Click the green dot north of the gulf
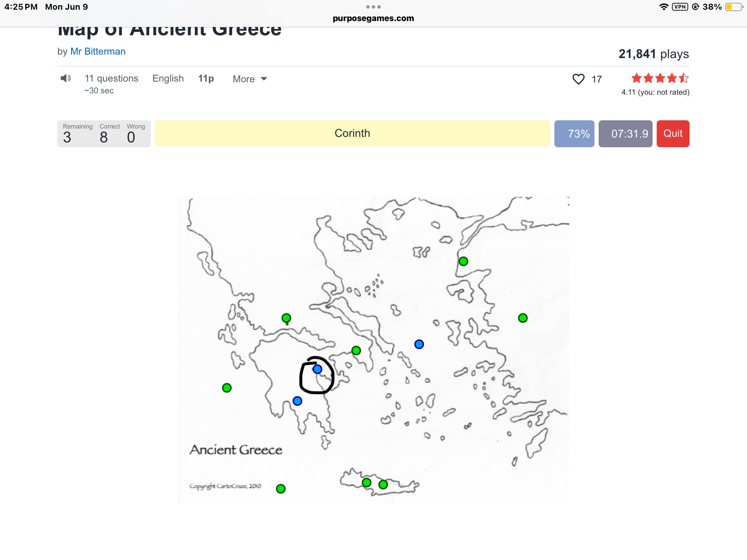Screen dimensions: 747x560 (286, 318)
